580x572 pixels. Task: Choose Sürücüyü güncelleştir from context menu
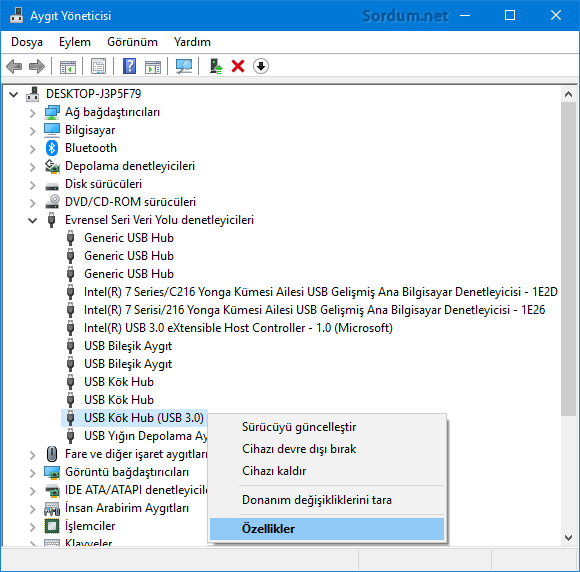pos(327,427)
